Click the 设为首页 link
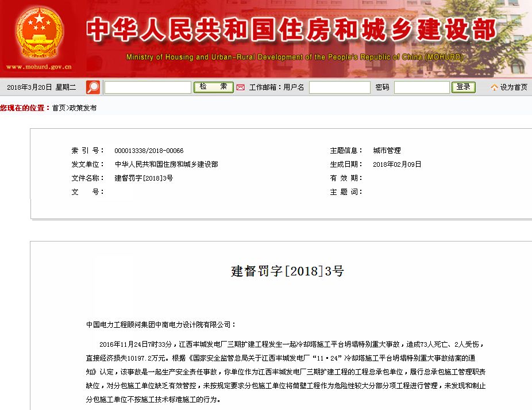This screenshot has height=410, width=532. [x=514, y=87]
